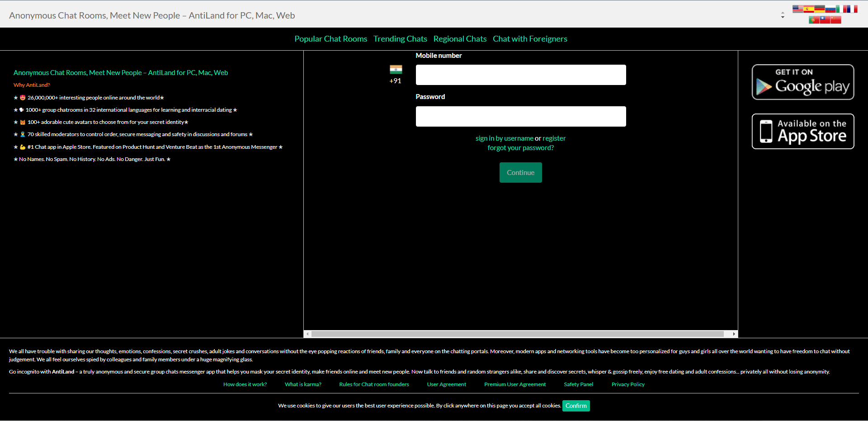The image size is (868, 421).
Task: Open Regional Chats section
Action: tap(460, 39)
